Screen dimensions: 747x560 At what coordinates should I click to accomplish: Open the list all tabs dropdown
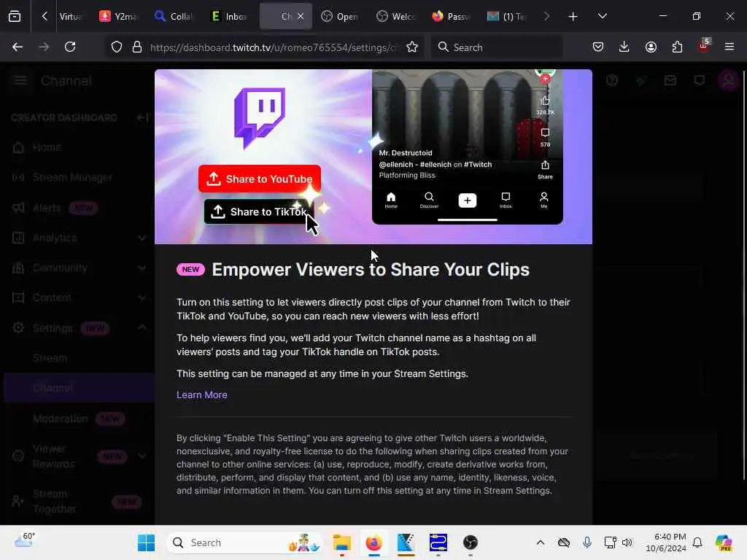pos(602,16)
